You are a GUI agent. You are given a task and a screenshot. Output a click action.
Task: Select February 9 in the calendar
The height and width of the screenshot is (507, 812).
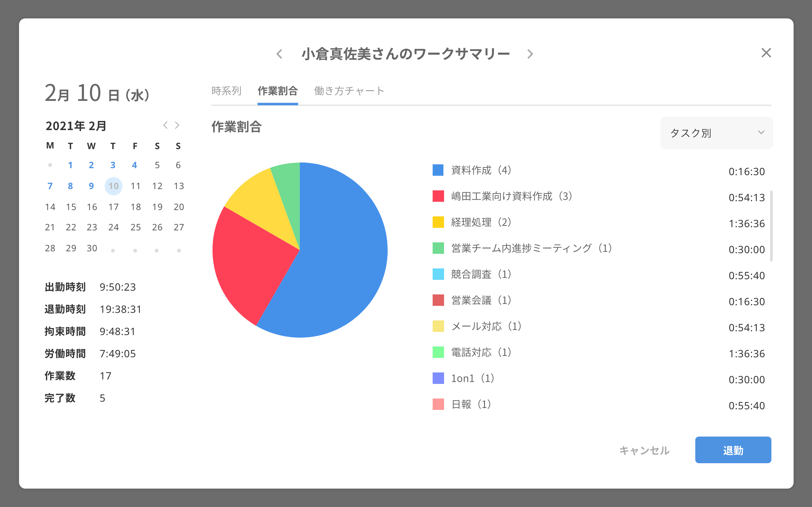(x=91, y=186)
